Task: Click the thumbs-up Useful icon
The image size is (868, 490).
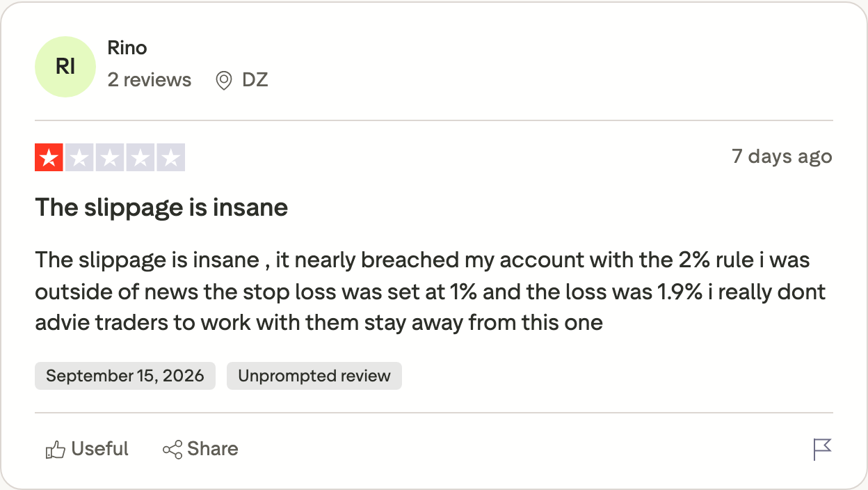Action: click(55, 450)
